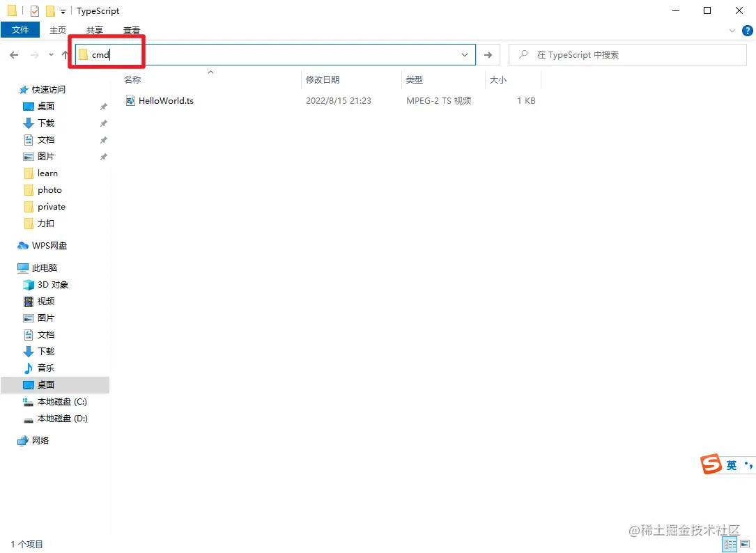This screenshot has width=756, height=553.
Task: Unpin icon next to quick access 桌面
Action: 103,107
